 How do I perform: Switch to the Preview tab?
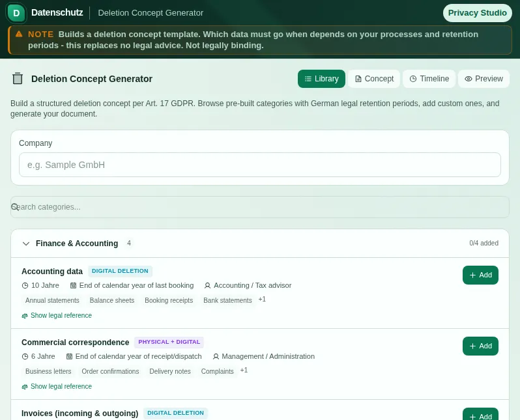tap(484, 79)
